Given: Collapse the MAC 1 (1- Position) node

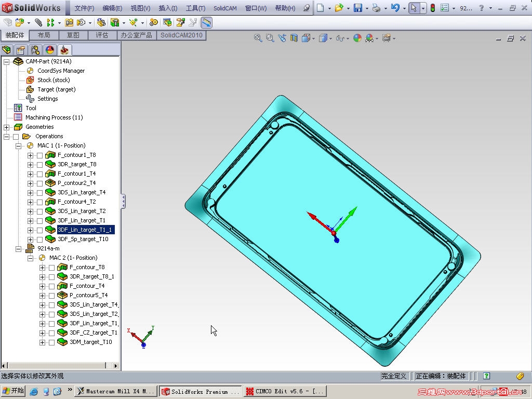Looking at the screenshot, I should click(x=19, y=146).
